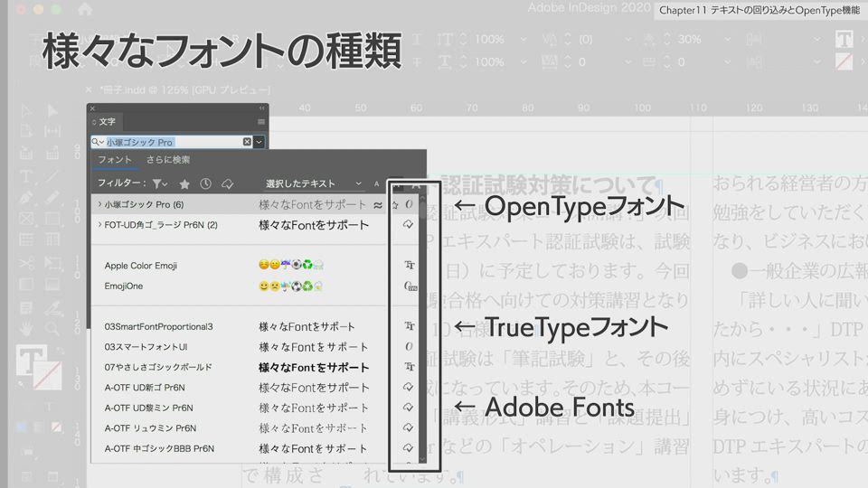
Task: Open the horizontal scale 100% dropdown
Action: tap(524, 62)
